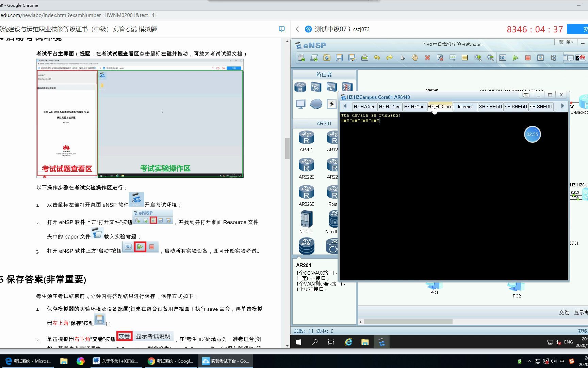Pick the AR3260 router device

point(306,195)
